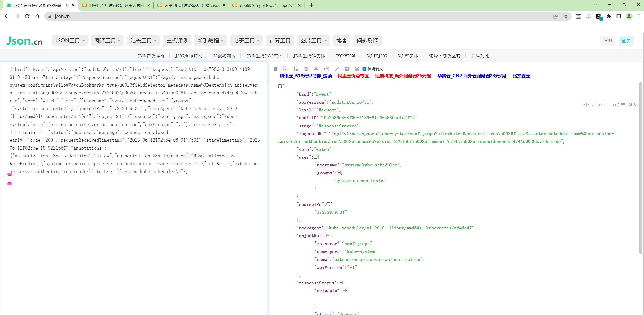The height and width of the screenshot is (315, 644).
Task: Open the translate extension with badge 1
Action: click(599, 17)
